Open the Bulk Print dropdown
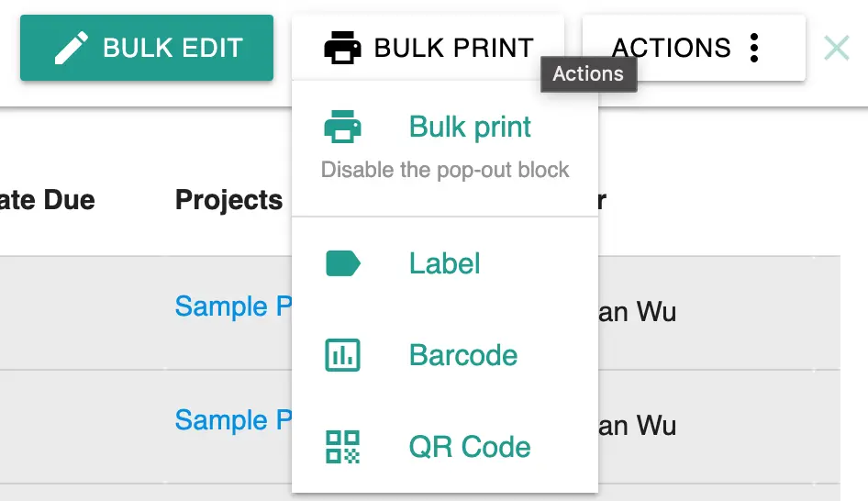 [x=428, y=48]
